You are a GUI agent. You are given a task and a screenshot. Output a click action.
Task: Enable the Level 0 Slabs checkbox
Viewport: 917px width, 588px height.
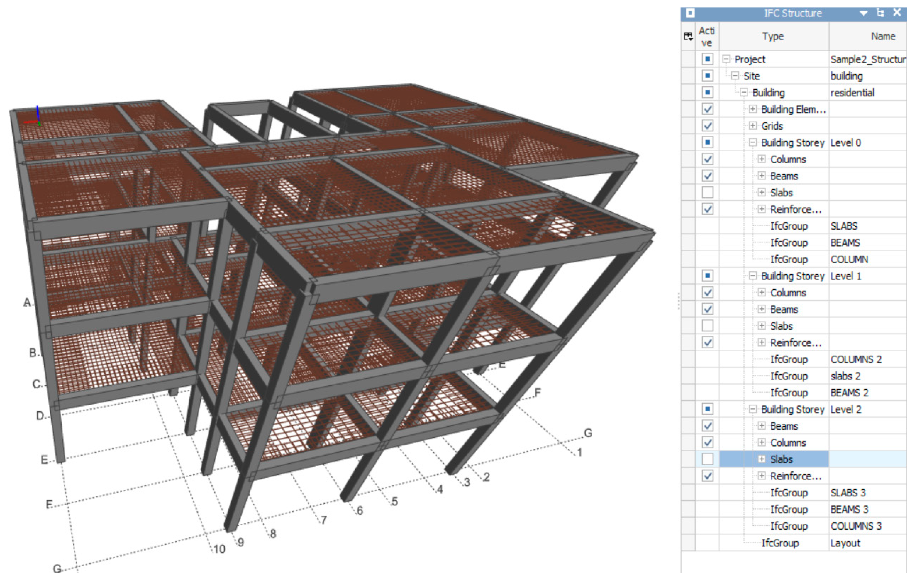(x=707, y=192)
